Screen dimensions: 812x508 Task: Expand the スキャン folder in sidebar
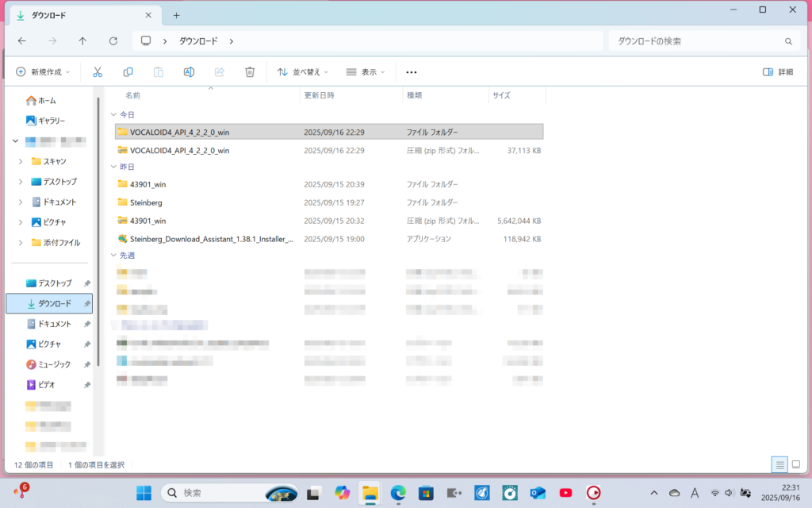point(21,161)
